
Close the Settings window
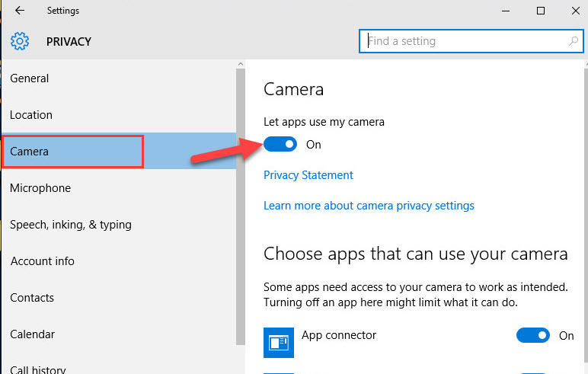[x=576, y=11]
